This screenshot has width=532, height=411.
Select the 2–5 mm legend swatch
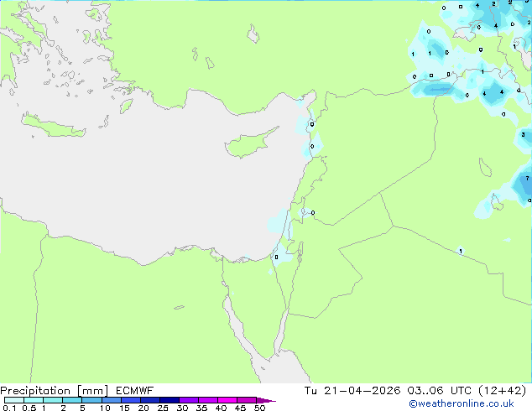pyautogui.click(x=72, y=400)
